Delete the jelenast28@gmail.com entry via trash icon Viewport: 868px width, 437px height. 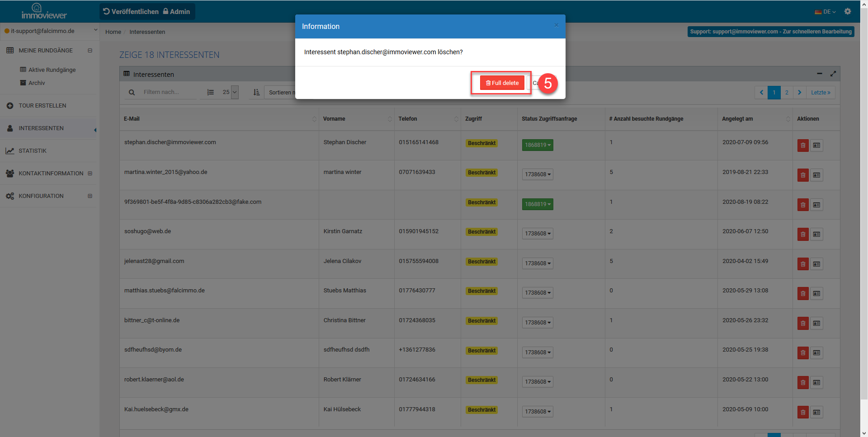click(x=802, y=264)
